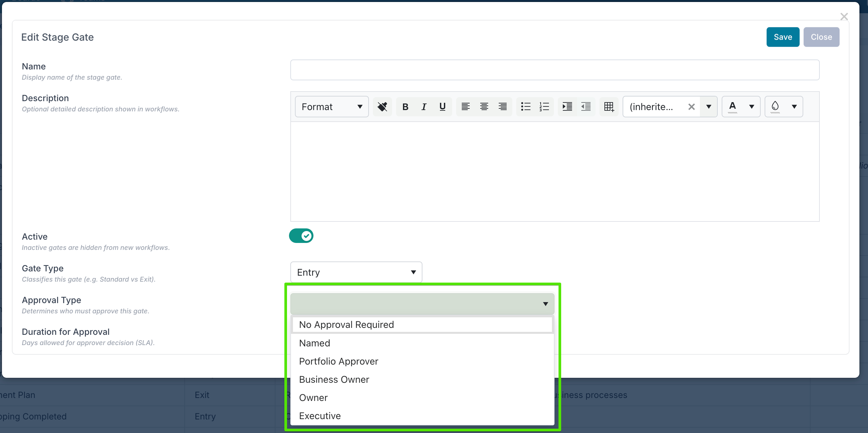Click the Name input field
The height and width of the screenshot is (433, 868).
(555, 70)
